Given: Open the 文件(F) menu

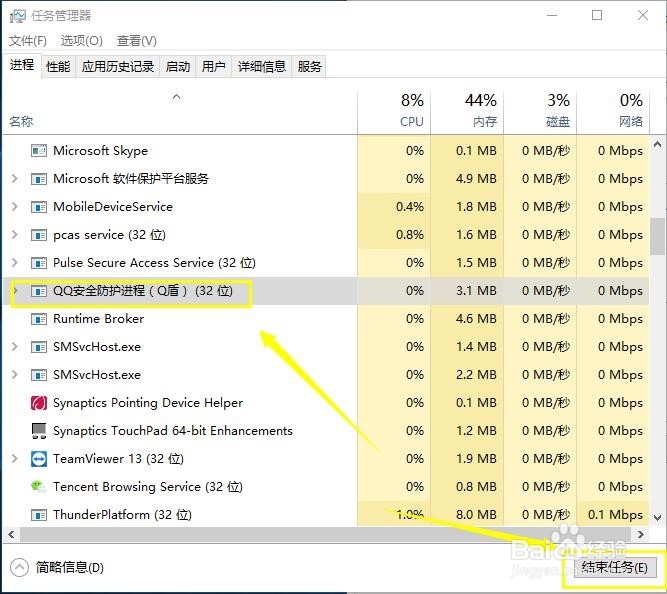Looking at the screenshot, I should coord(28,41).
